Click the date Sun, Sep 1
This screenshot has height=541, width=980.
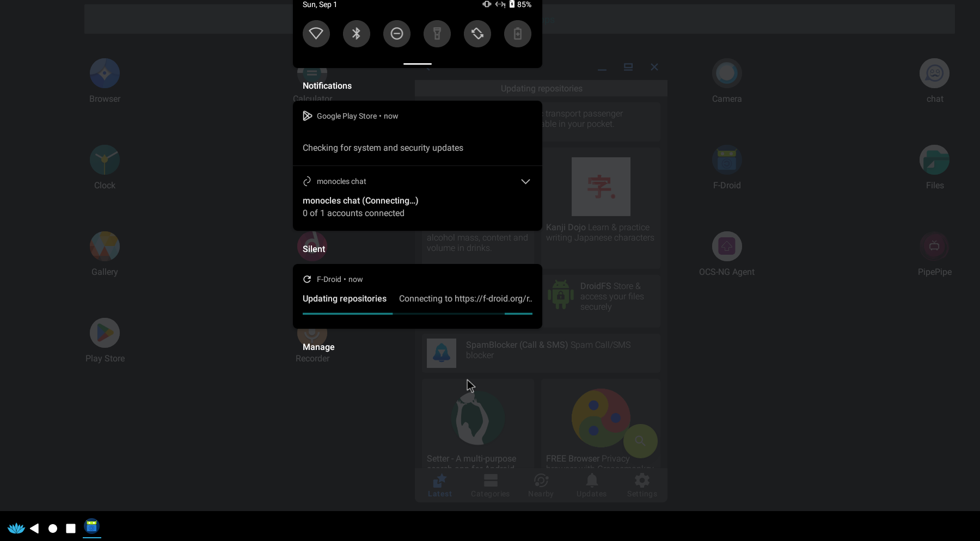(320, 4)
